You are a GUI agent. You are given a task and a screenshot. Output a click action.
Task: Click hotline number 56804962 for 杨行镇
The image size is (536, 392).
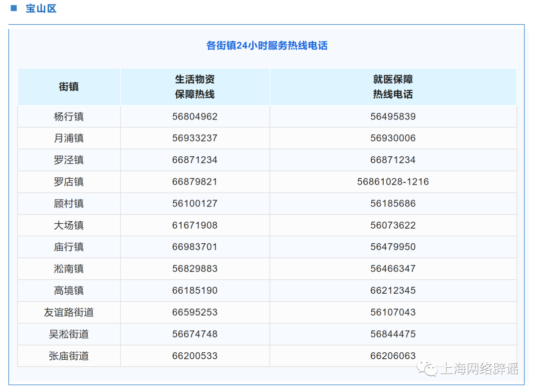click(x=195, y=116)
